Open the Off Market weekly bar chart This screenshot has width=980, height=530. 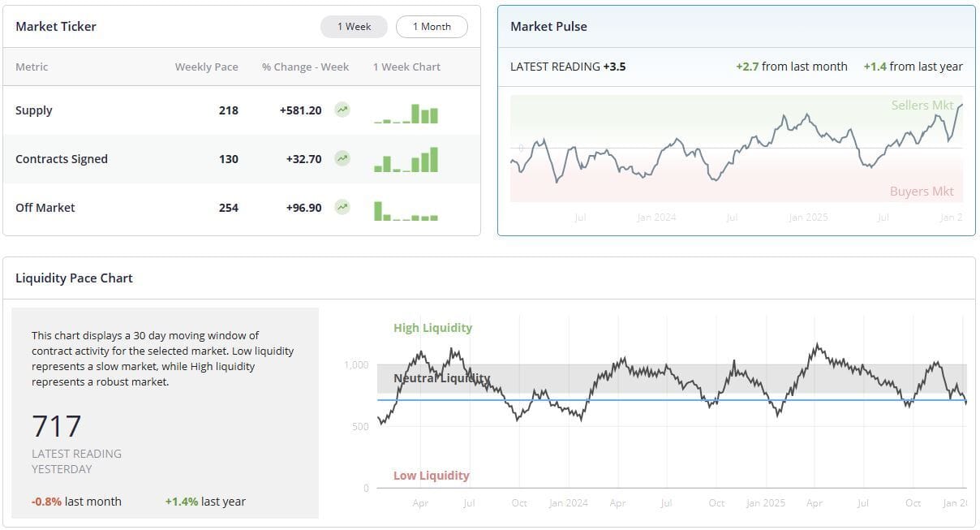click(406, 211)
